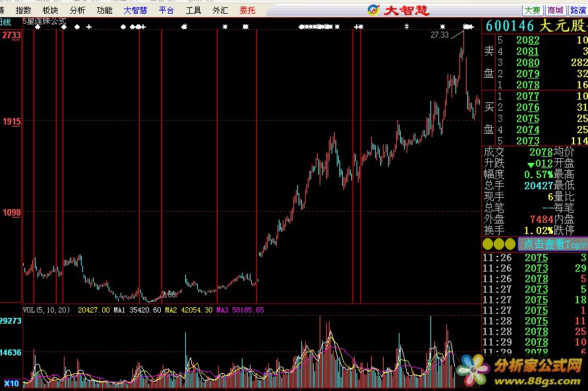Select buy level 4 price 2074

click(527, 130)
